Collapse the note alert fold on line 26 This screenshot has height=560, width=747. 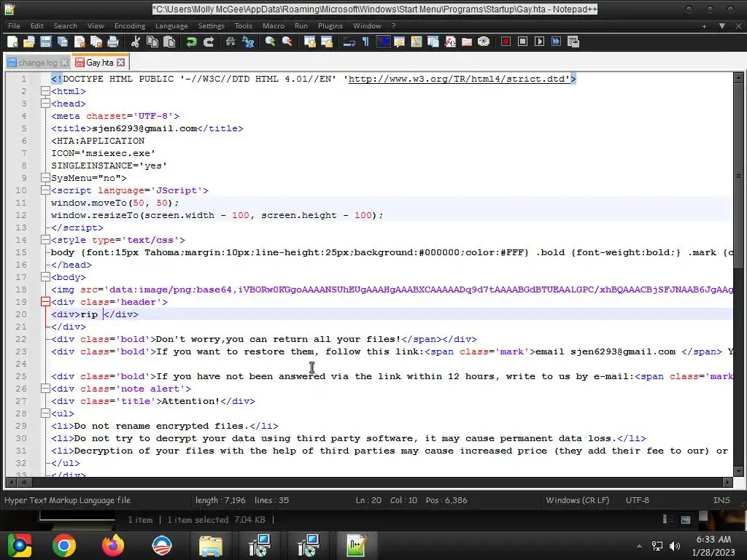pyautogui.click(x=45, y=388)
